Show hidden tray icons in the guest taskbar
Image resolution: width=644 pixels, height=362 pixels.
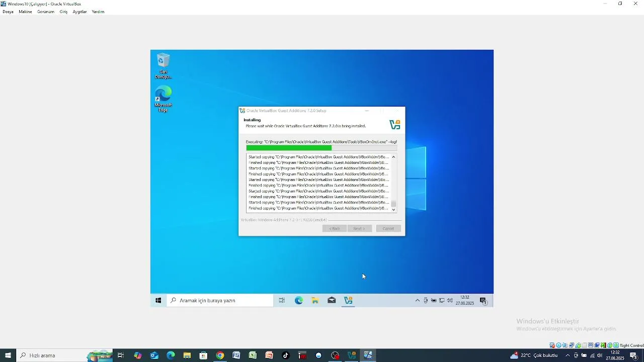(418, 301)
